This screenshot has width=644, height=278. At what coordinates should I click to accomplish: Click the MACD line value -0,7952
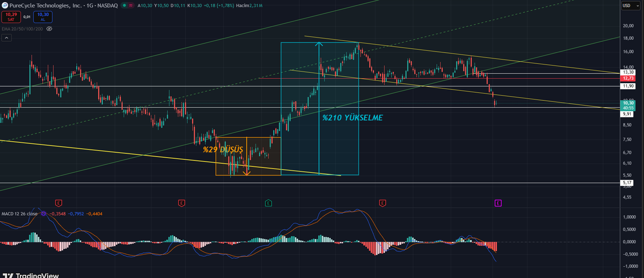76,214
